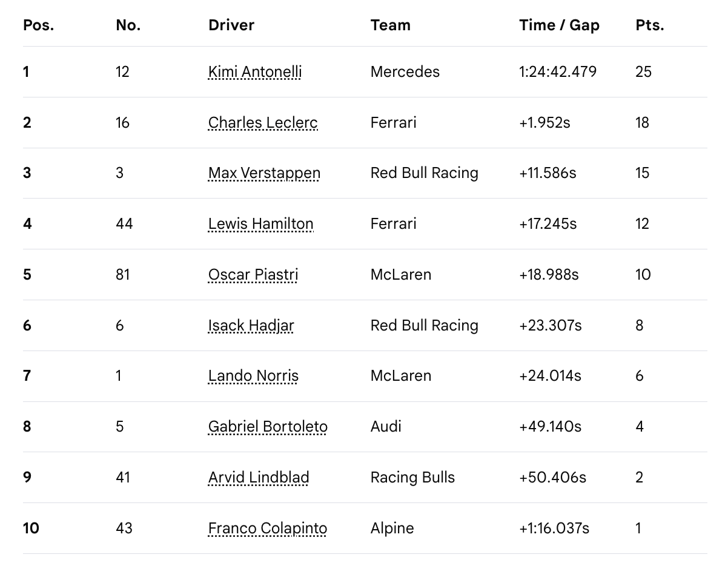Open Gabriel Bortoleto driver link
The height and width of the screenshot is (563, 728).
268,427
